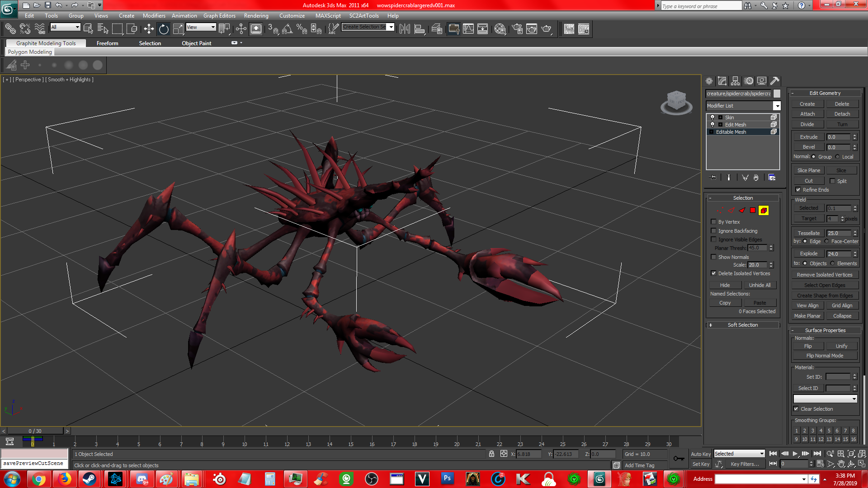Toggle the Percent Snap icon
This screenshot has width=868, height=488.
coord(302,29)
